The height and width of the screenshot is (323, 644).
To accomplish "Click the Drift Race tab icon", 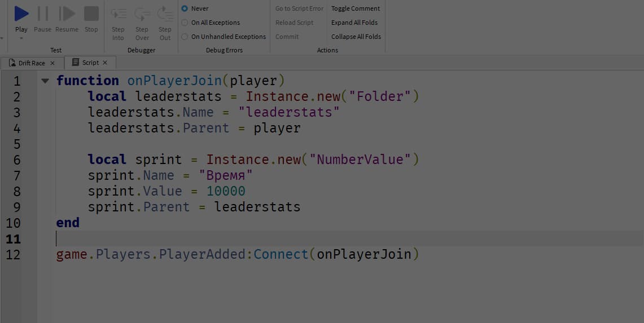I will pos(12,63).
